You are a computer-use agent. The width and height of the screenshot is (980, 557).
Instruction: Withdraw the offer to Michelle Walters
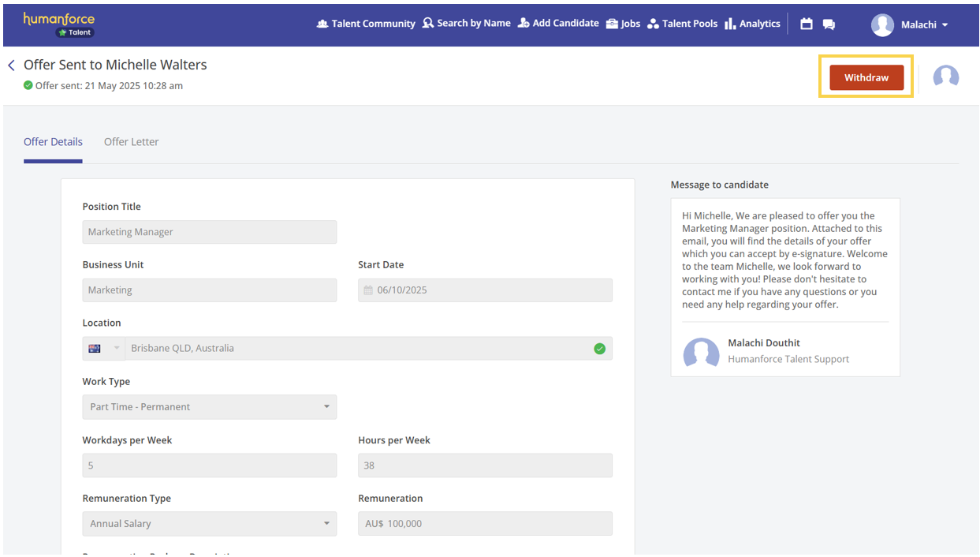pos(866,77)
